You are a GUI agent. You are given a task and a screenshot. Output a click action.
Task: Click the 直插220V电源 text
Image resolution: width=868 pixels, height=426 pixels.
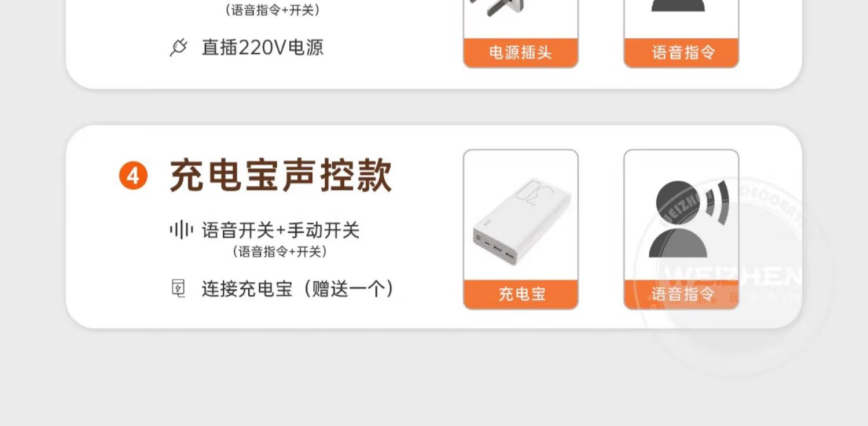point(262,47)
